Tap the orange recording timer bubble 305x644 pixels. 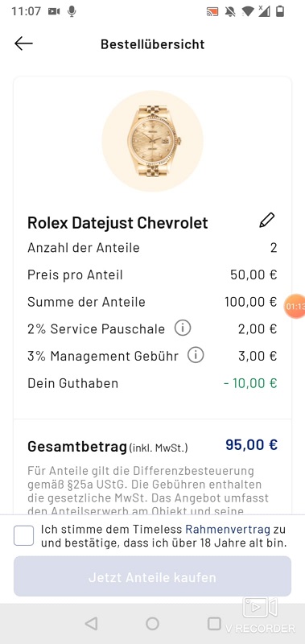pos(295,307)
